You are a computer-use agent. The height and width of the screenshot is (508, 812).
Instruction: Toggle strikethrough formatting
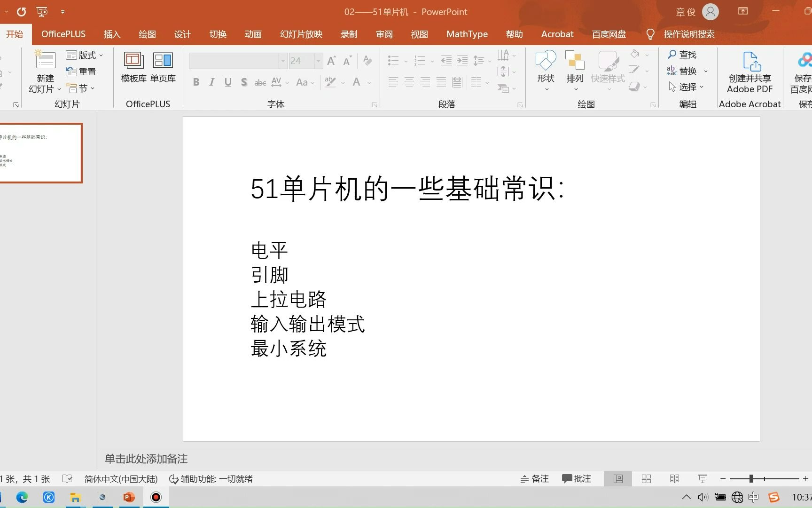pos(259,82)
